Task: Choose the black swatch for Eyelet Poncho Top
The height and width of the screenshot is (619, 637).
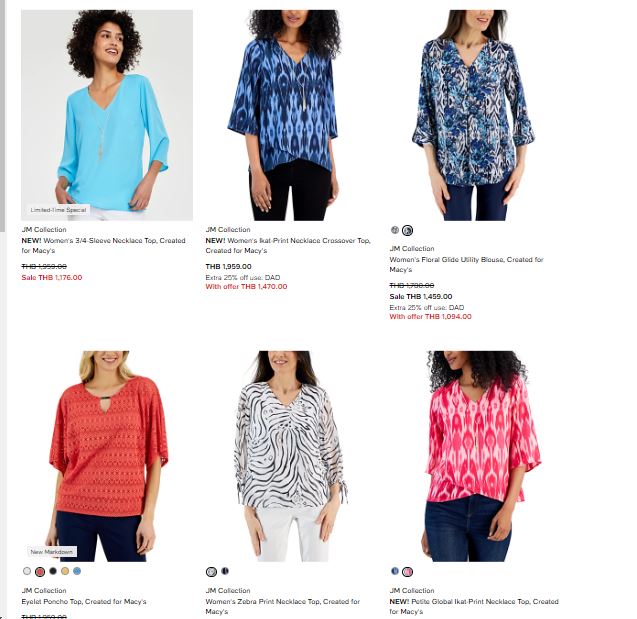Action: tap(53, 571)
